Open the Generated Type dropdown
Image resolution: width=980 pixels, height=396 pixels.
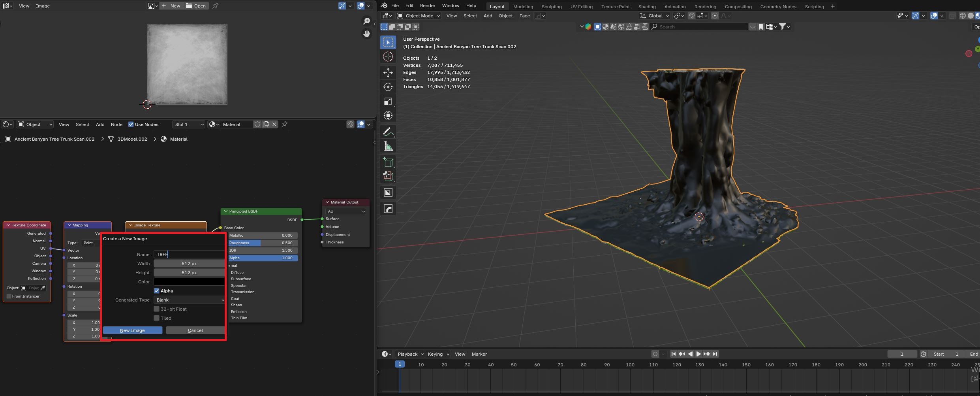click(190, 300)
